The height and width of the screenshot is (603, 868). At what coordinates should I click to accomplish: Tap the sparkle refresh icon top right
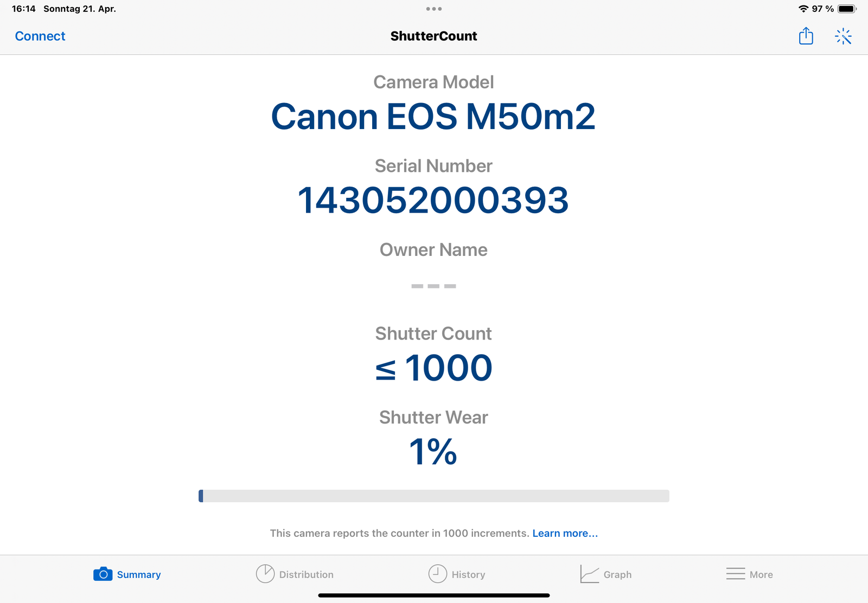point(843,36)
